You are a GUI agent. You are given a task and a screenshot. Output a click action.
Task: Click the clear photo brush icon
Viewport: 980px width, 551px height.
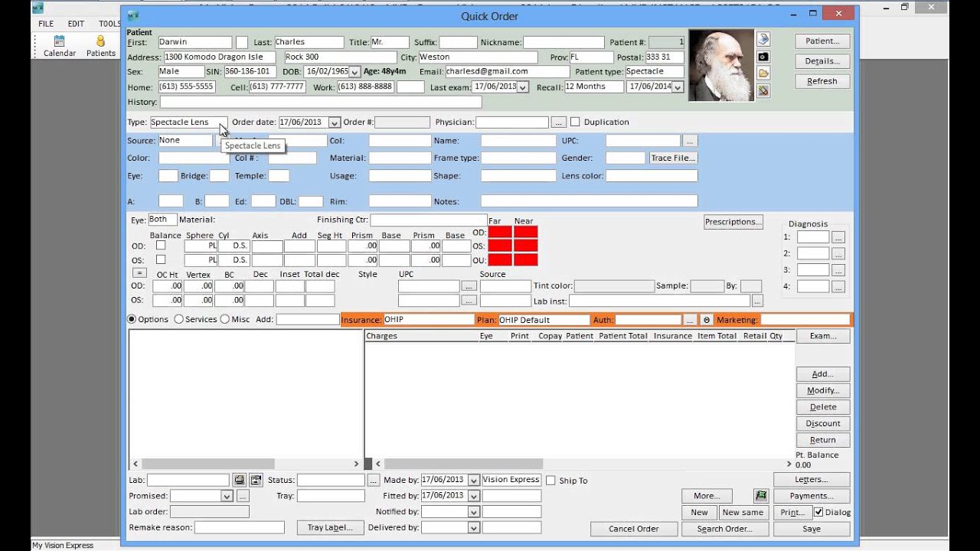point(763,90)
